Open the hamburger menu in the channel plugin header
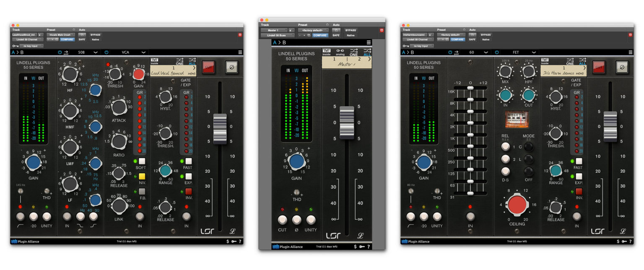The image size is (644, 270). point(240,52)
